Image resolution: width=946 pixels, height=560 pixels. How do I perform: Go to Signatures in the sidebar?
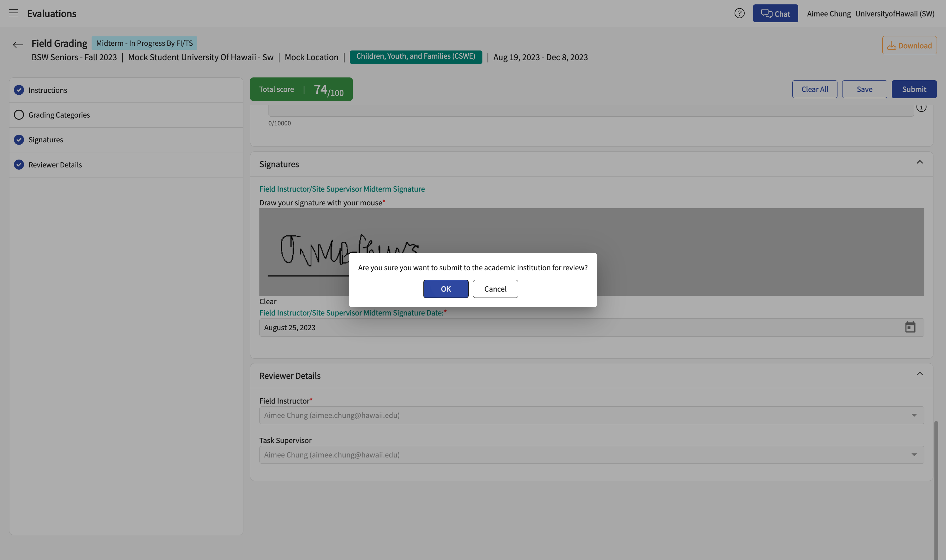126,140
